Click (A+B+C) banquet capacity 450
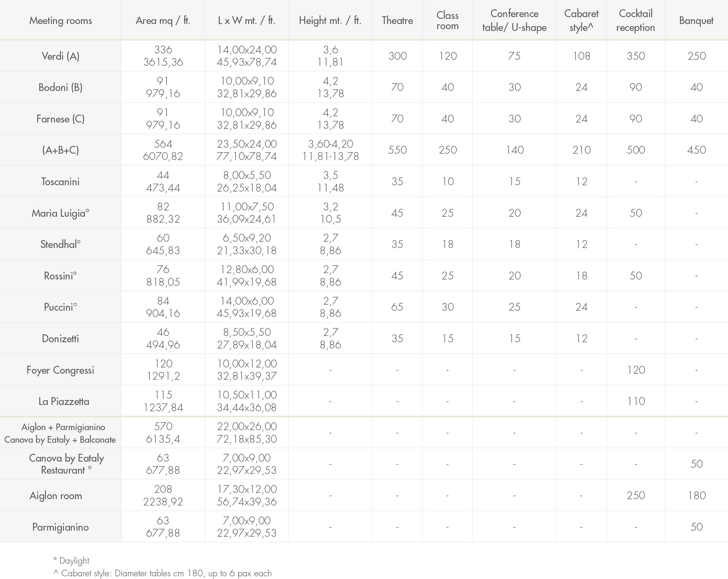 coord(696,150)
